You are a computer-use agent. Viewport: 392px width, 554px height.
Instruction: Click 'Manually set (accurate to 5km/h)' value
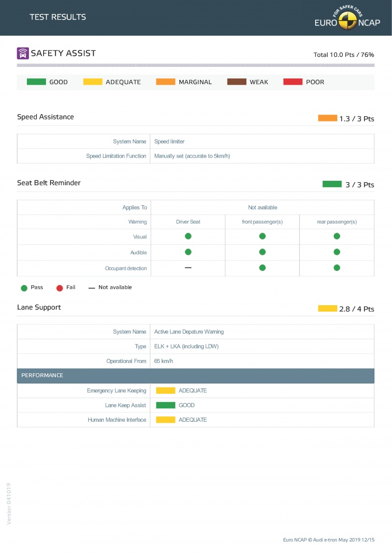click(192, 156)
